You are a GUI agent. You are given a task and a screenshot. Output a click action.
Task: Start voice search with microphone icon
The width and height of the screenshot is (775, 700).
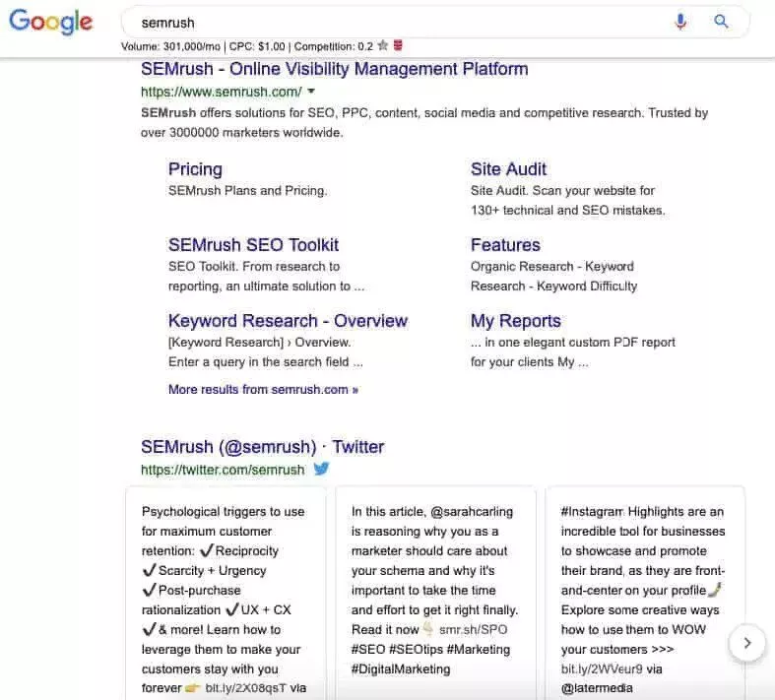tap(680, 22)
